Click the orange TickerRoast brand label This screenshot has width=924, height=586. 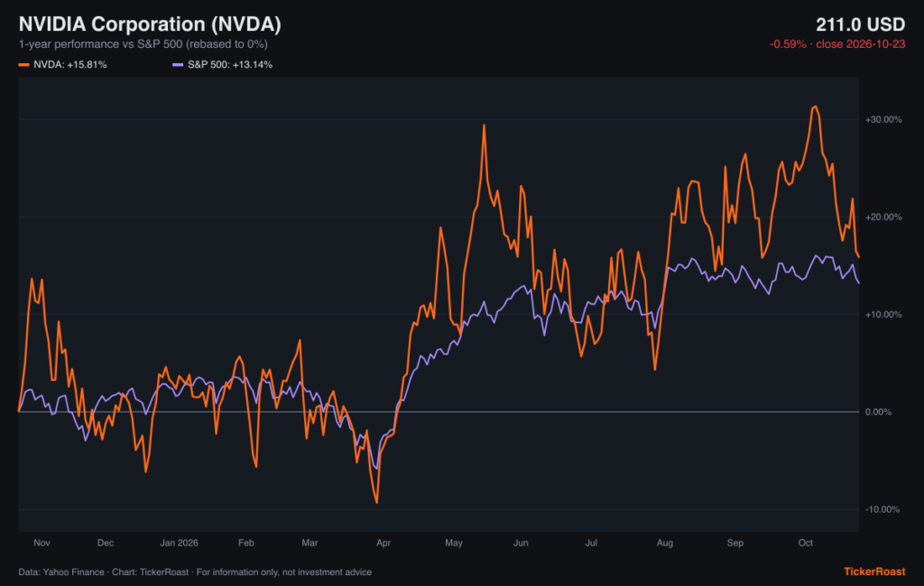874,572
